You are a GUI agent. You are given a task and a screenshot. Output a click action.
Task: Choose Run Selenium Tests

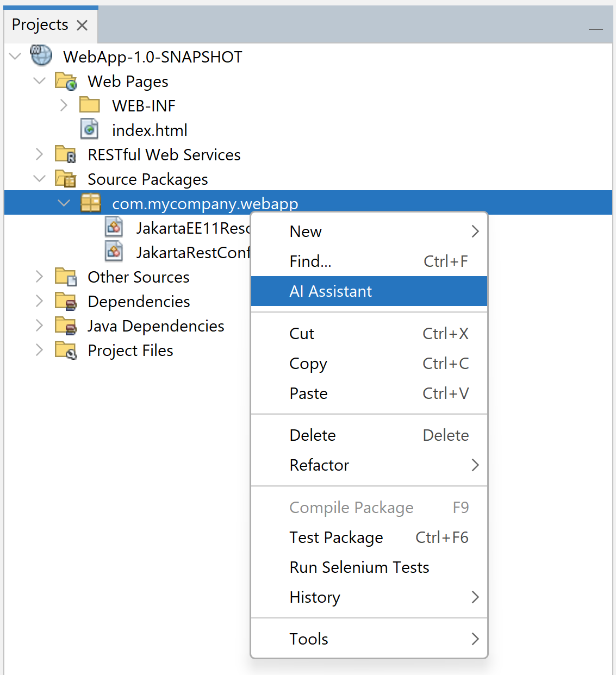pyautogui.click(x=369, y=567)
